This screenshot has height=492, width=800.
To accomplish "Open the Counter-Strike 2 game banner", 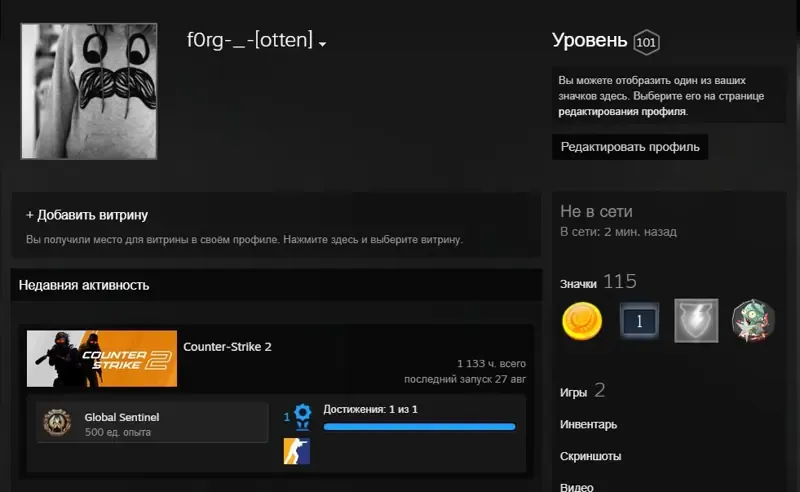I will (x=102, y=358).
